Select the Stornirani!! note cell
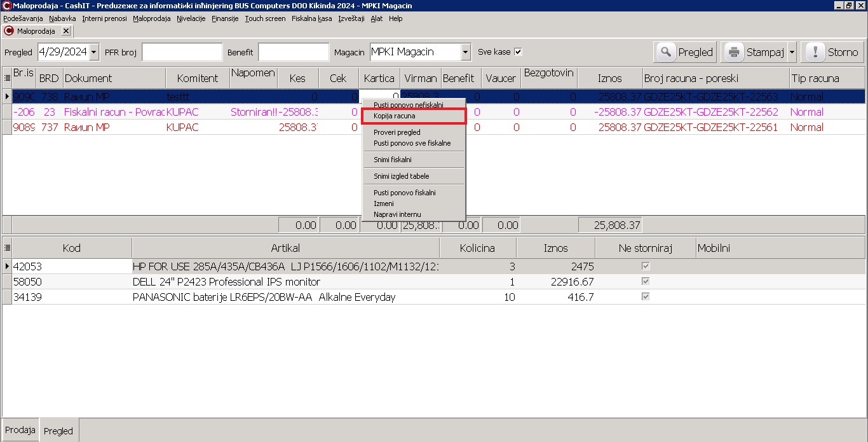The height and width of the screenshot is (442, 868). [254, 112]
